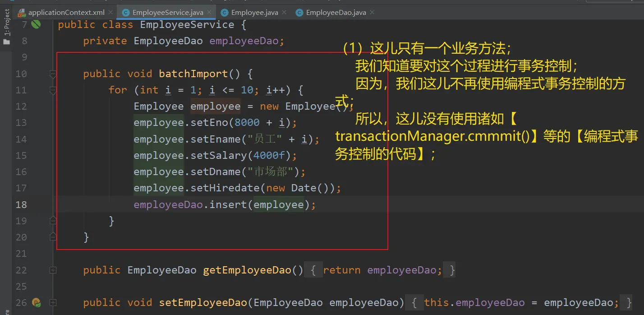Image resolution: width=644 pixels, height=315 pixels.
Task: Click the fold end marker on line 19
Action: (x=53, y=221)
